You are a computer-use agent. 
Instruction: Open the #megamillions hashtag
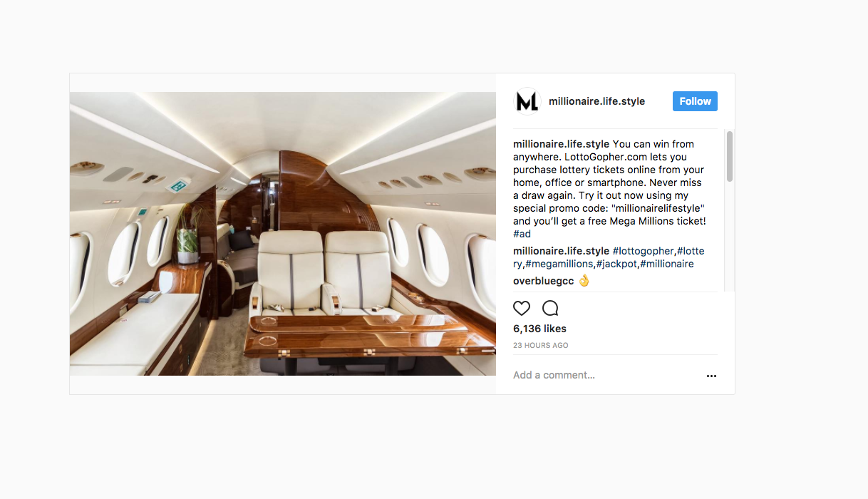coord(560,264)
